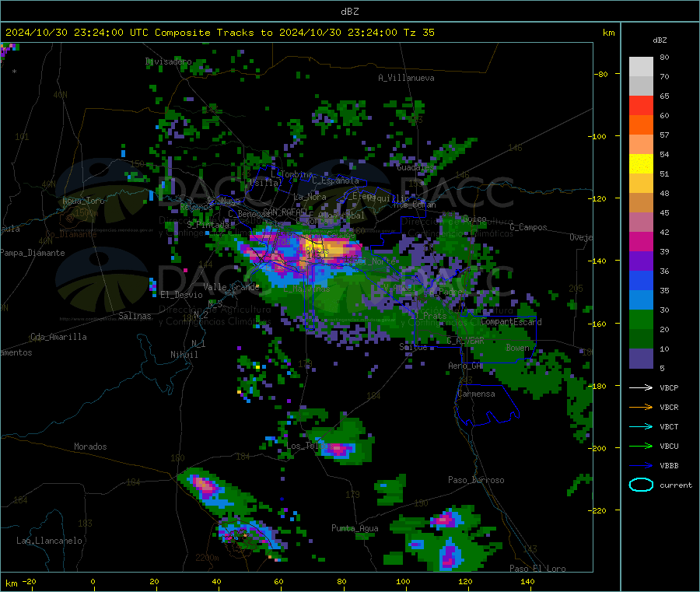Viewport: 700px width, 592px height.
Task: Click the dBZ title at the top
Action: coord(349,12)
